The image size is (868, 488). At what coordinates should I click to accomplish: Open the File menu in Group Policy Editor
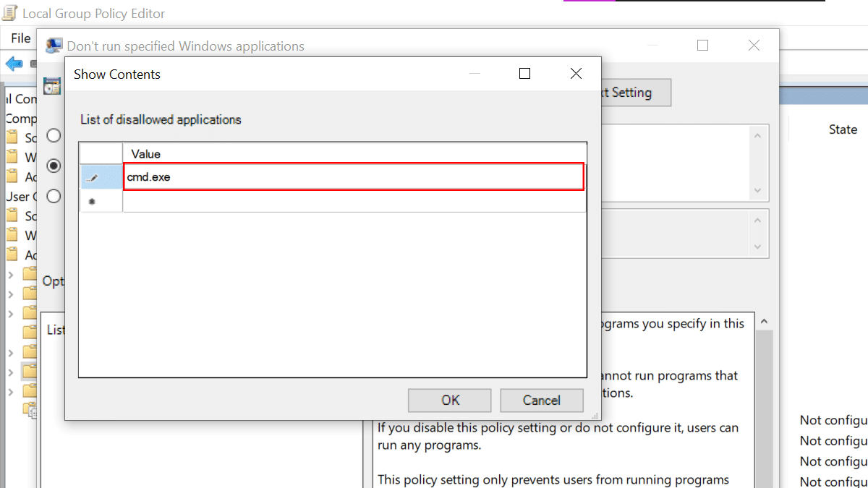tap(20, 38)
